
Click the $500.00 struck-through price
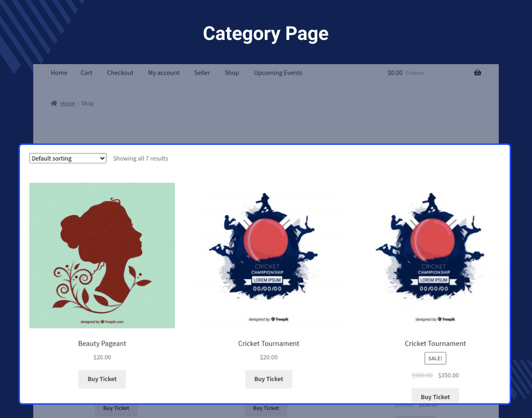422,375
